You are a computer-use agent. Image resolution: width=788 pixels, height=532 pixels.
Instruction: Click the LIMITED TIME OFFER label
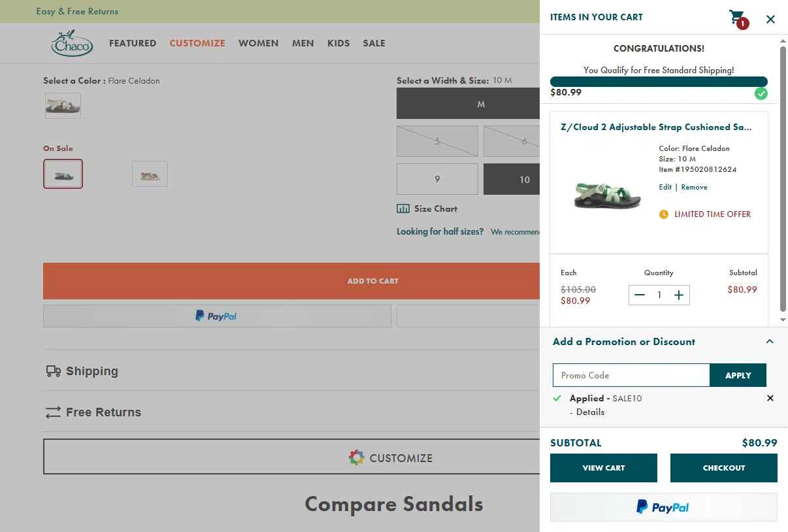click(712, 214)
